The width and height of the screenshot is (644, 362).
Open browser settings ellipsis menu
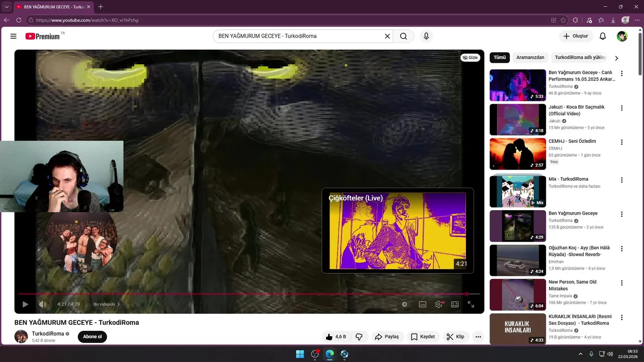click(x=637, y=20)
